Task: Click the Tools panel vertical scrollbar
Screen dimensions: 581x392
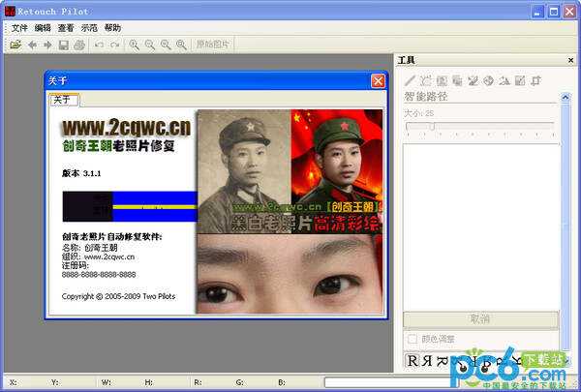Action: [566, 226]
